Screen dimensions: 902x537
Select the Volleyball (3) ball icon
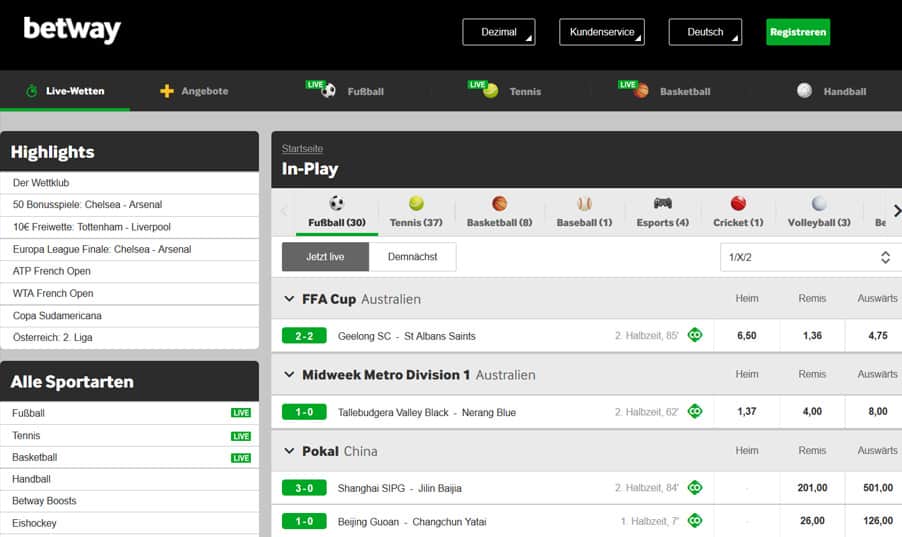point(819,203)
